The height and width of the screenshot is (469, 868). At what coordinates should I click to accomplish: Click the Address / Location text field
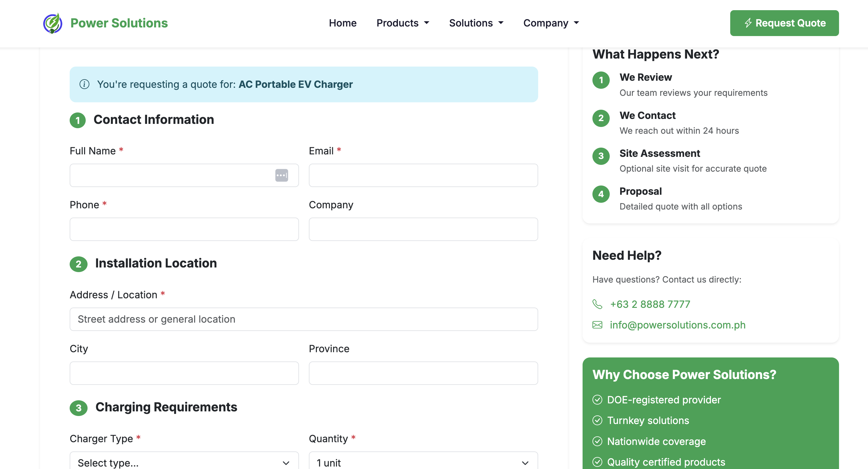tap(303, 319)
